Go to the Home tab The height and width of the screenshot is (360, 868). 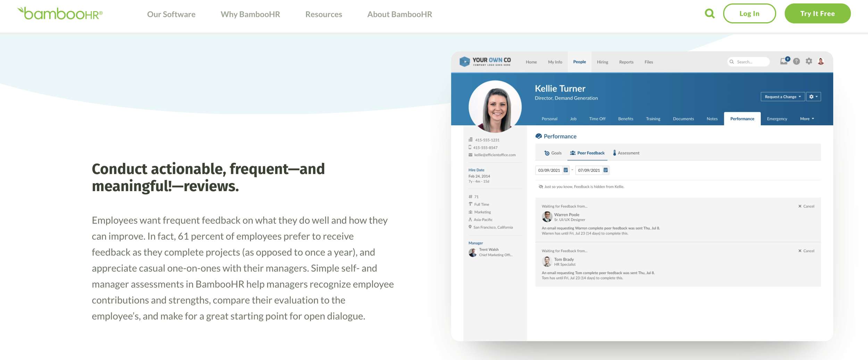point(531,62)
